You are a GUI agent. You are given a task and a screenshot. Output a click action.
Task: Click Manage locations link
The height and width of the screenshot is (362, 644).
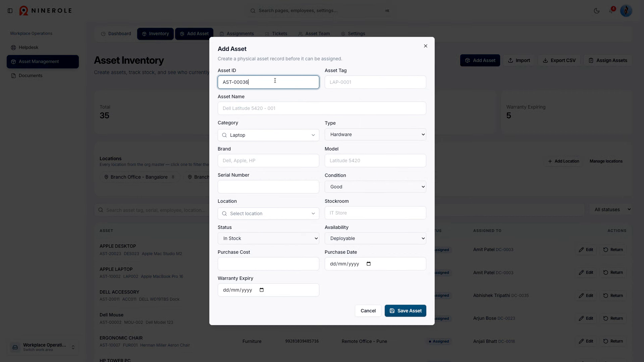click(x=606, y=161)
